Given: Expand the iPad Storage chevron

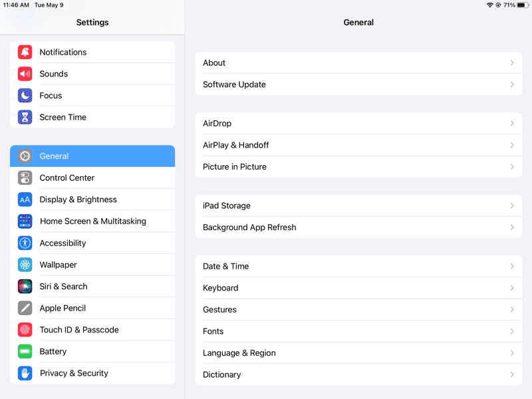Looking at the screenshot, I should (x=512, y=205).
